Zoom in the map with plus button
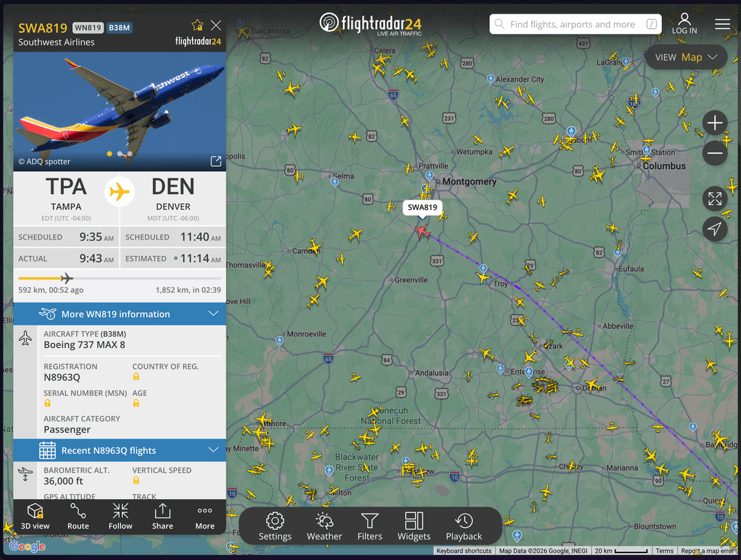Screen dimensions: 741x560 [714, 123]
